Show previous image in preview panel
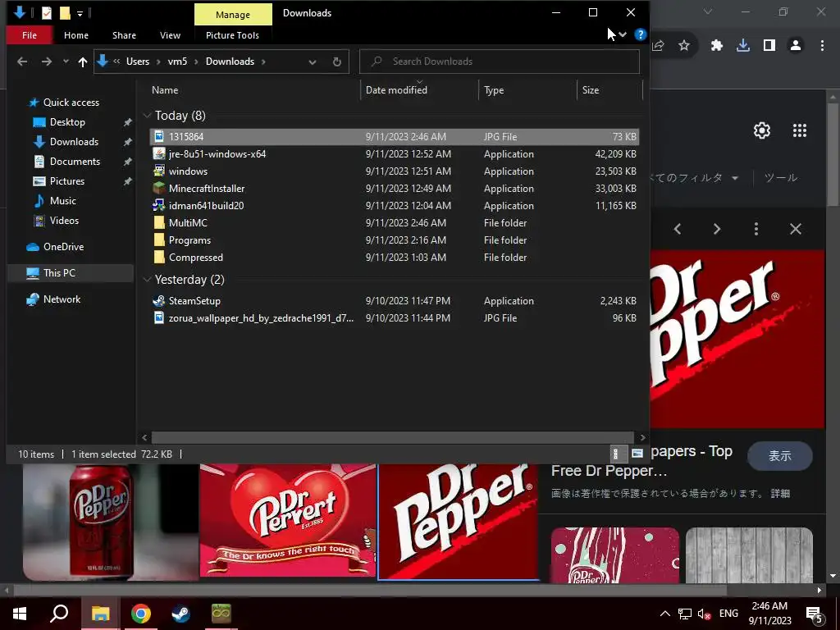 coord(678,230)
